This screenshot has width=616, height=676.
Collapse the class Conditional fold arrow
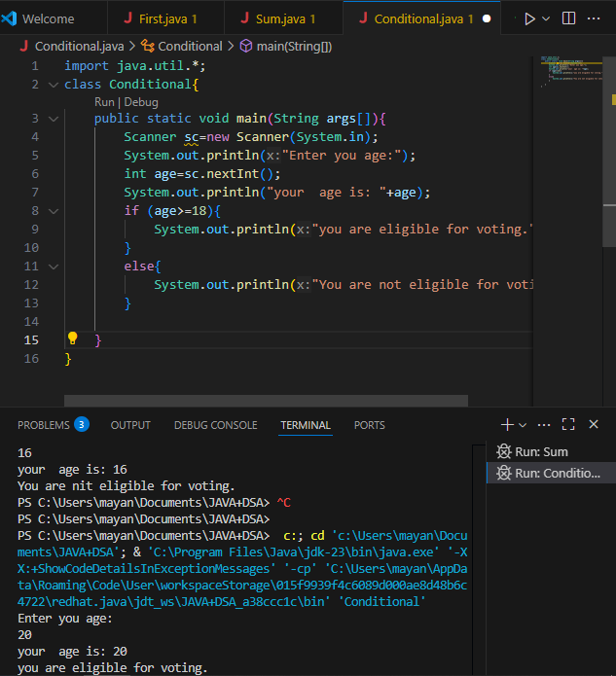[54, 85]
